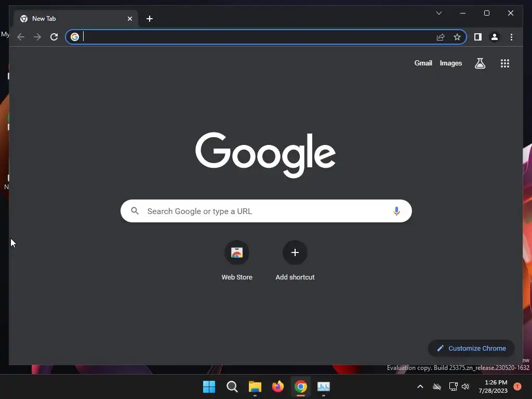This screenshot has width=532, height=399.
Task: Click the Google search box
Action: (266, 211)
